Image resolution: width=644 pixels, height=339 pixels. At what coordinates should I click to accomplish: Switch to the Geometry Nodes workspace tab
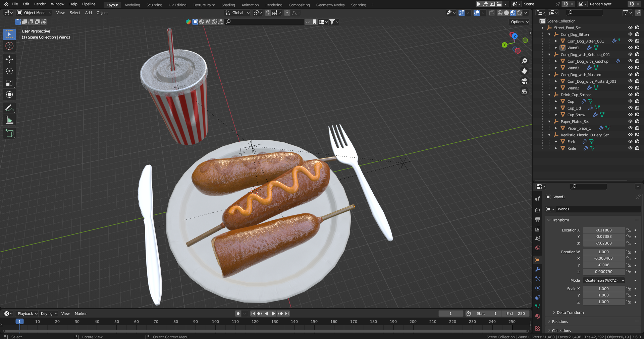[x=330, y=5]
